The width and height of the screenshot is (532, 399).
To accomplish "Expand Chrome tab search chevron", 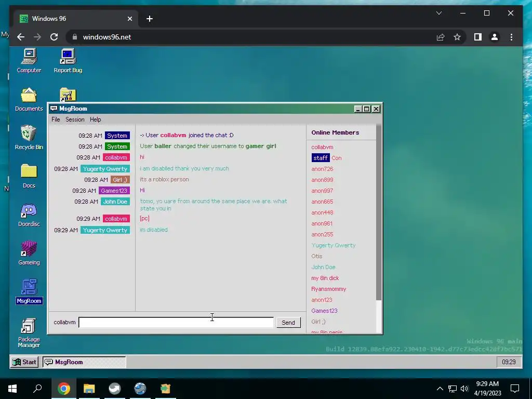I will click(439, 13).
